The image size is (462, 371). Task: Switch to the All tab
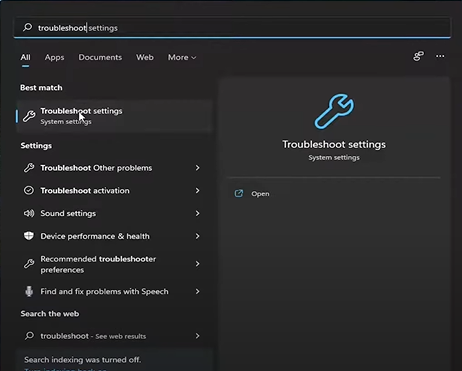click(25, 57)
